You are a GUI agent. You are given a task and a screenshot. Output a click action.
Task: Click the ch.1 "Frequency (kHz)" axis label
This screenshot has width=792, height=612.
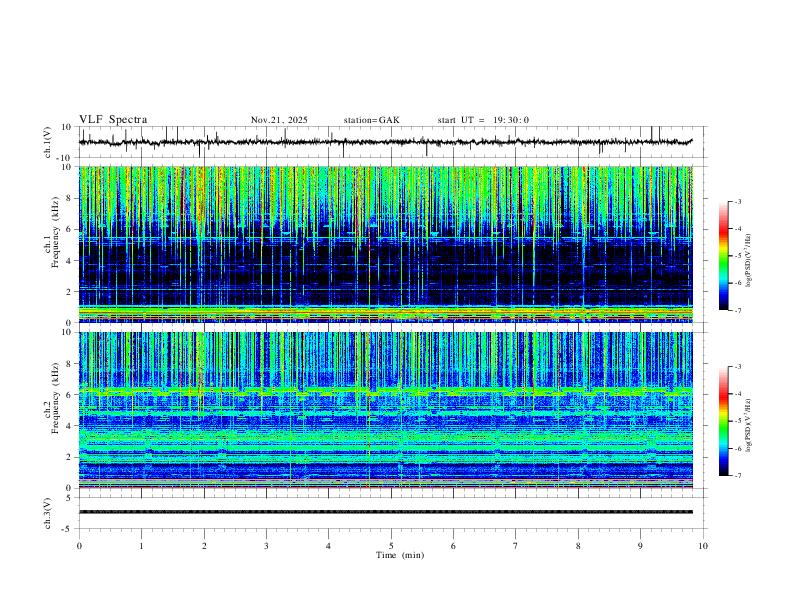[55, 232]
